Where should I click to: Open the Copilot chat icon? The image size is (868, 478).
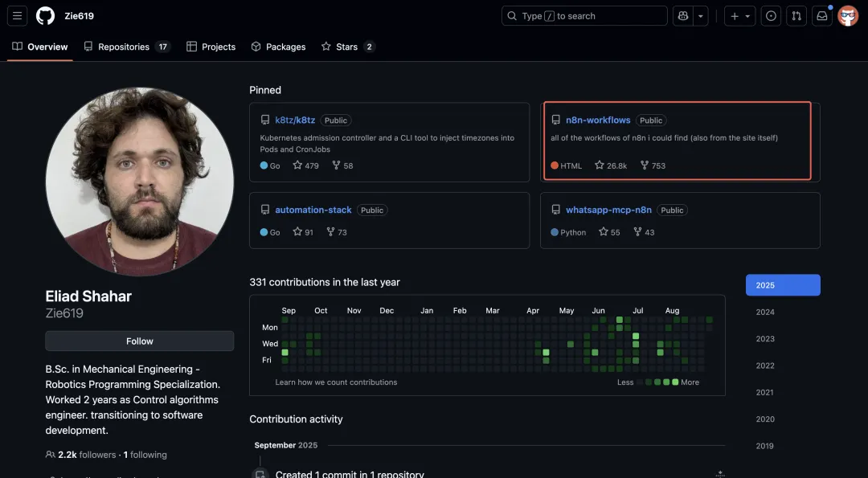[683, 16]
